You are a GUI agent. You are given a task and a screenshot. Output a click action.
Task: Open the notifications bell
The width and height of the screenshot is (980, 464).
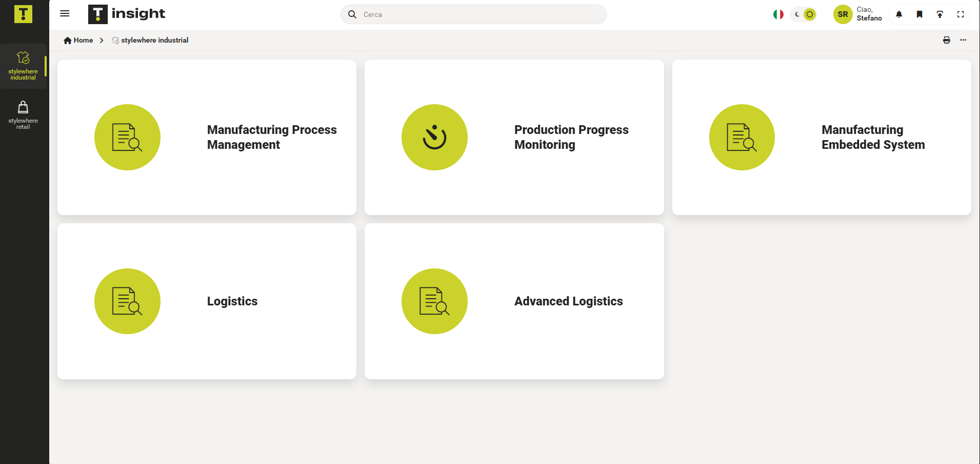[x=899, y=14]
